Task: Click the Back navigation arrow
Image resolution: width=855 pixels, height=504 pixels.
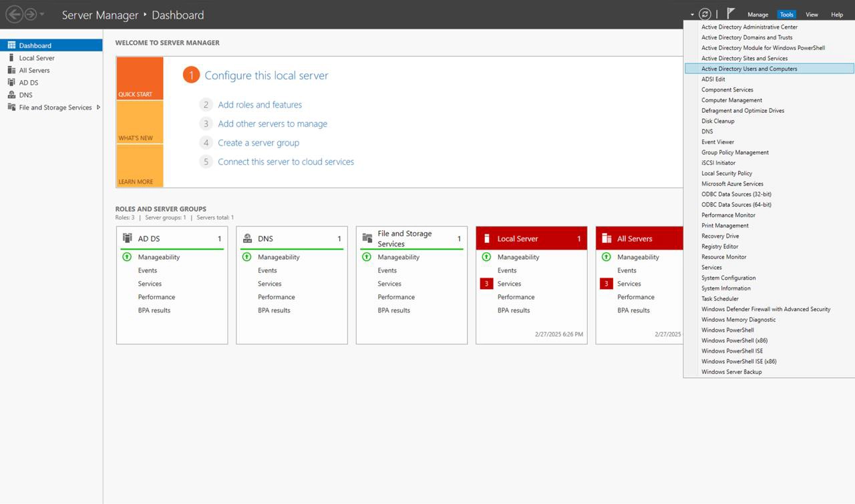Action: point(13,14)
